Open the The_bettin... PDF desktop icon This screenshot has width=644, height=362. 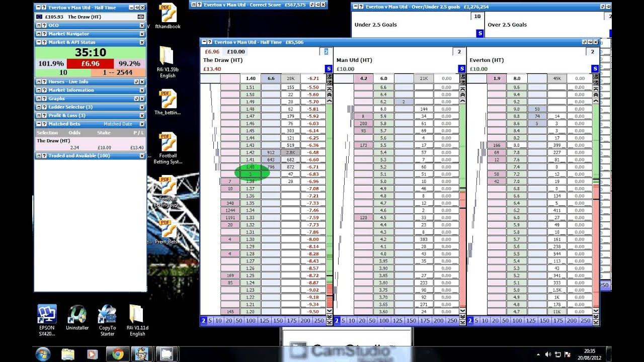168,102
